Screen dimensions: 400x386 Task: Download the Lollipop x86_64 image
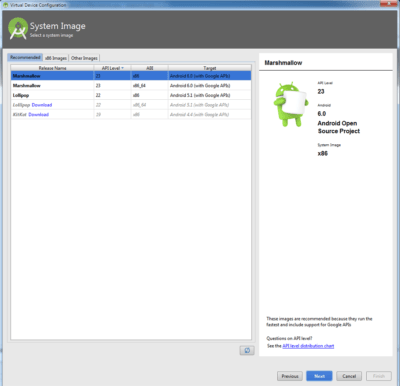[42, 105]
